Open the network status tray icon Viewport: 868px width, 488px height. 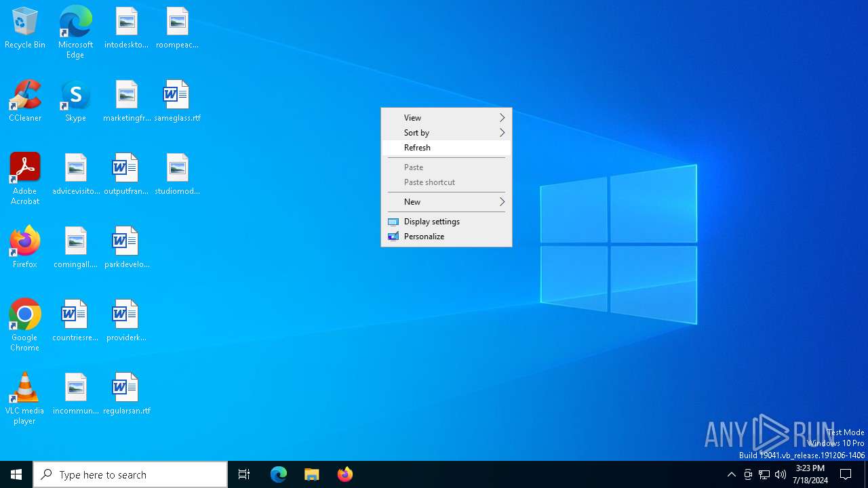[764, 474]
